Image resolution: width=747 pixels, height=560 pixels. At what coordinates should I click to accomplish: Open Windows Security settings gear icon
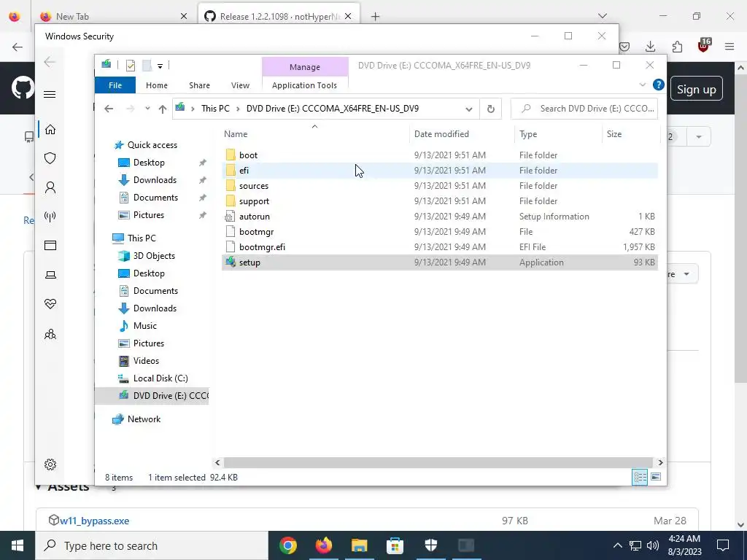pos(50,464)
